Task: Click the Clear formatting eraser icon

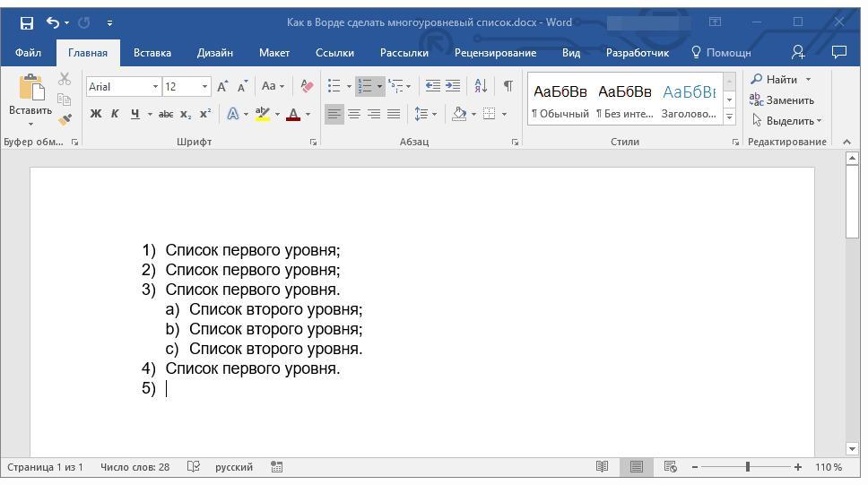Action: point(306,86)
